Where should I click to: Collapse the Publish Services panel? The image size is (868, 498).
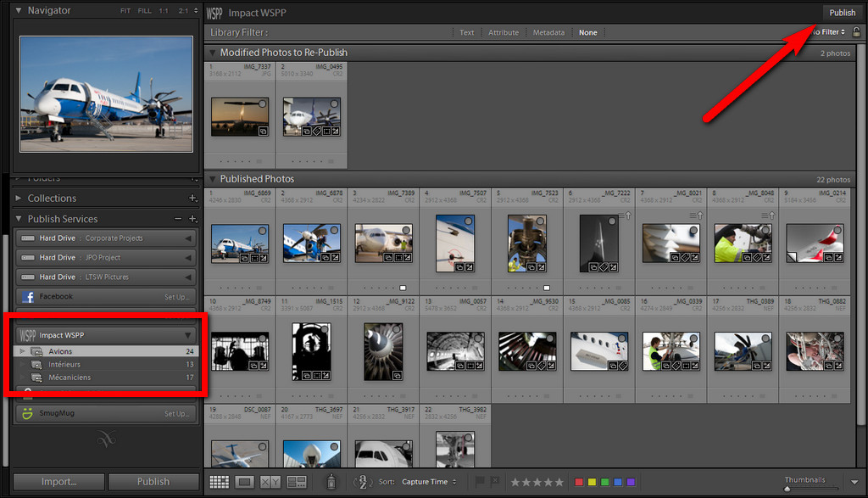(x=19, y=219)
